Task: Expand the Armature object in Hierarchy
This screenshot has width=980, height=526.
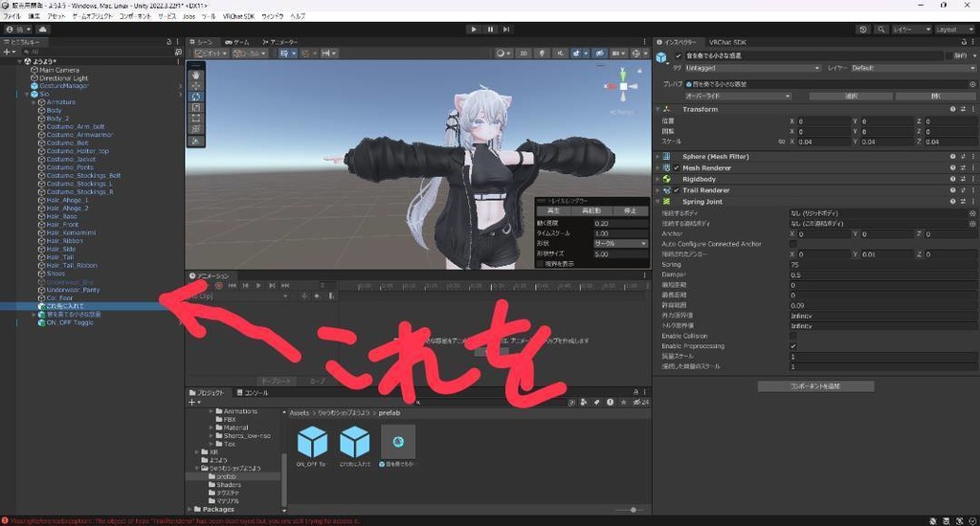Action: [x=33, y=101]
